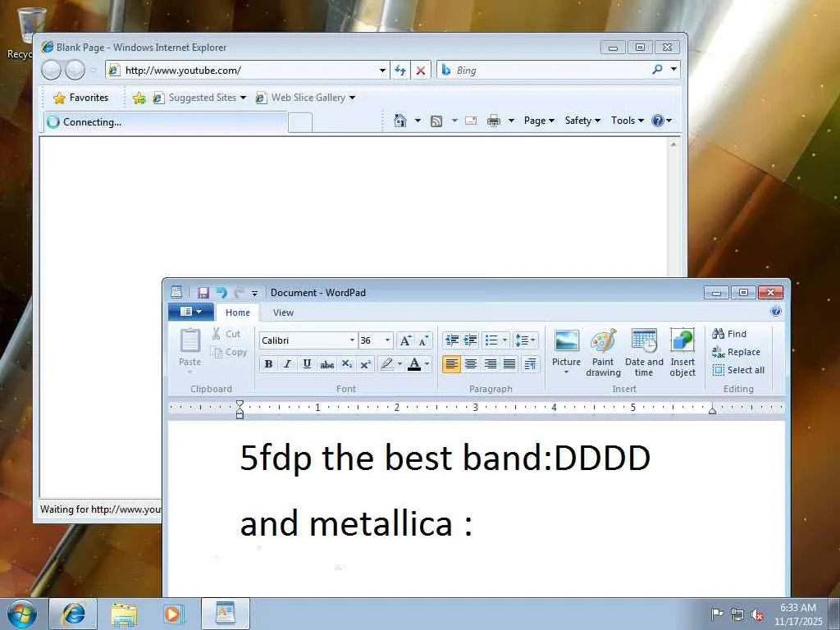Click Select all in WordPad
Image resolution: width=840 pixels, height=630 pixels.
coord(738,370)
